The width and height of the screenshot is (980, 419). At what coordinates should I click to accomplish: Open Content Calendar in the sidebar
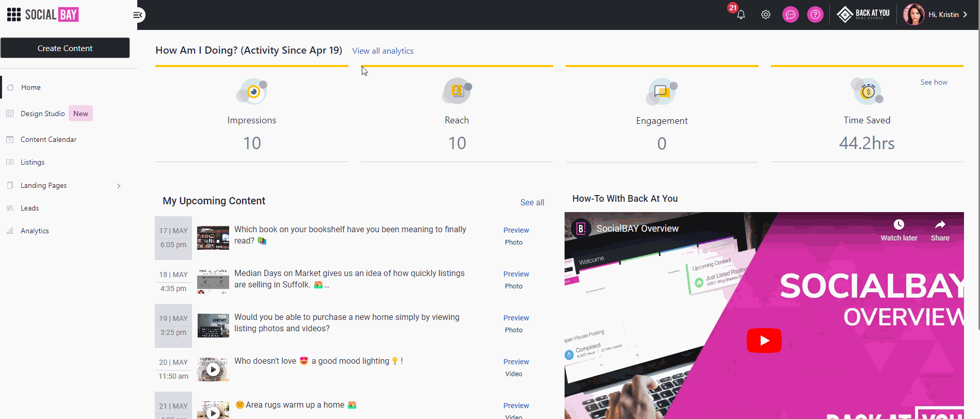tap(49, 139)
